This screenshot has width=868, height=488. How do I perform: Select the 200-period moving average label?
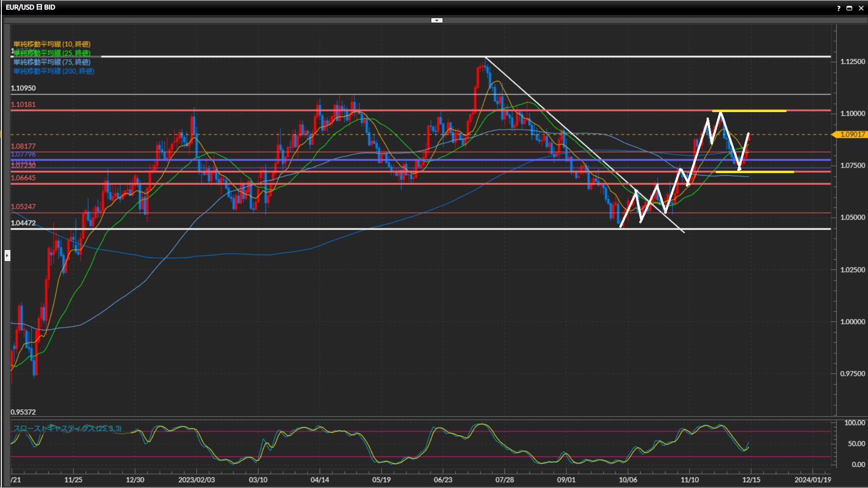[x=54, y=71]
